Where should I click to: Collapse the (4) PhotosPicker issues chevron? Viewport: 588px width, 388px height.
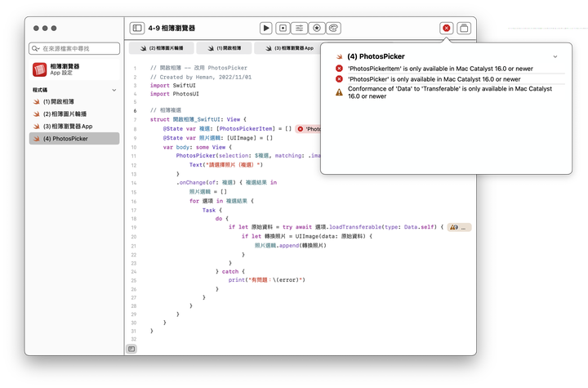pyautogui.click(x=555, y=56)
